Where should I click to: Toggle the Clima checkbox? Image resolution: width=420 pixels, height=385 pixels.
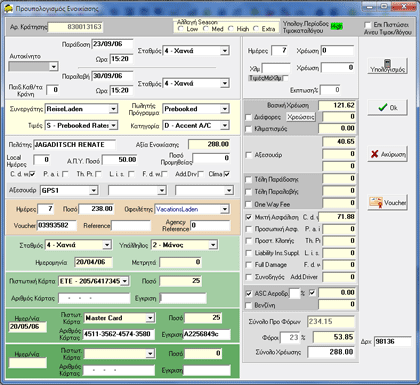[x=227, y=174]
